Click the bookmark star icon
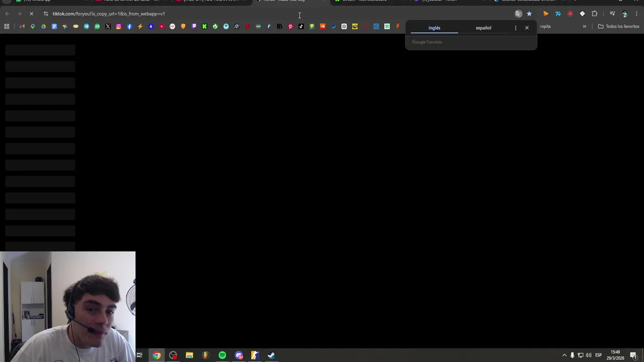 pos(529,14)
